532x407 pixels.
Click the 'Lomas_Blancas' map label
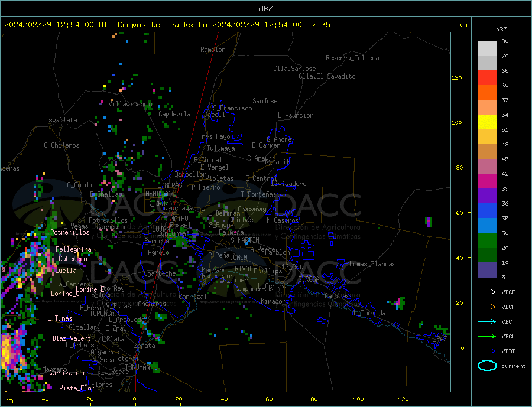coord(372,264)
